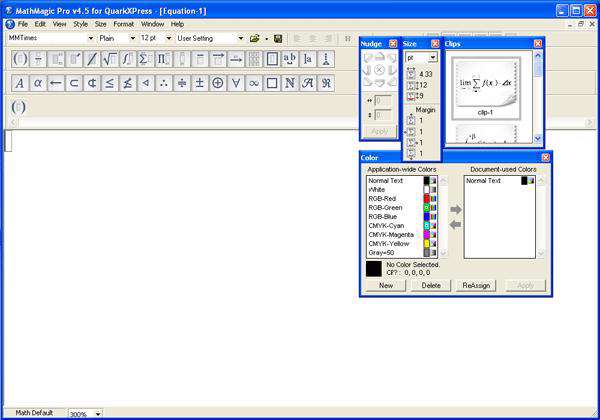Image resolution: width=600 pixels, height=420 pixels.
Task: Open the slash fraction template palette
Action: [92, 59]
